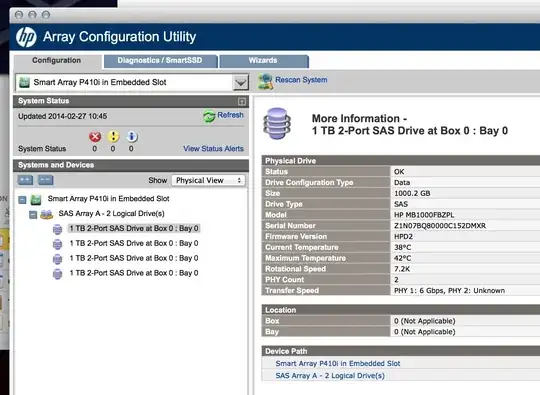Click the Rotational Speed value 7.2K
Viewport: 540px width, 395px height.
click(402, 269)
